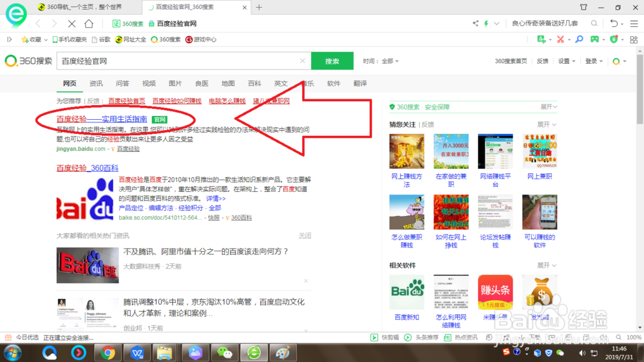Expand the 360搜索 安全保障 panel
The image size is (644, 362).
549,107
